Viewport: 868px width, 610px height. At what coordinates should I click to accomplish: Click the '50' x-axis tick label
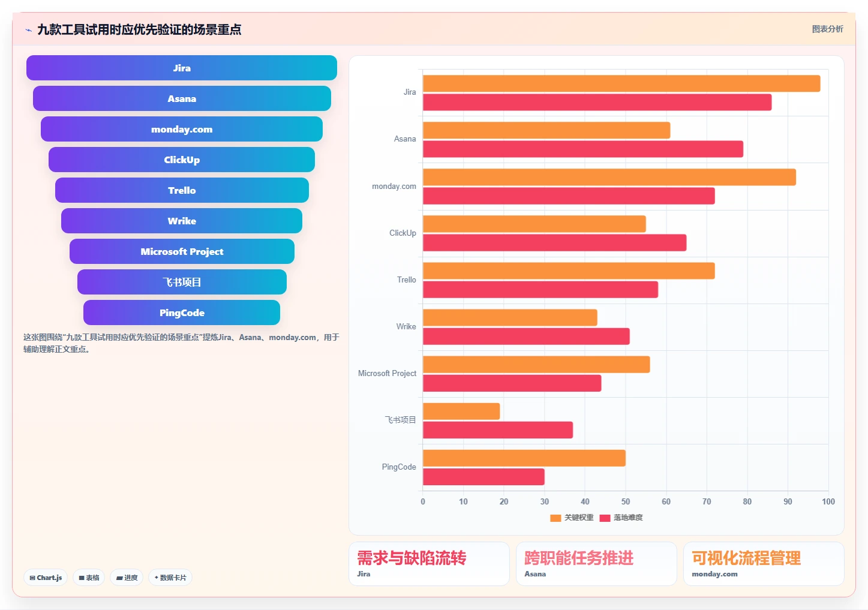[x=626, y=501]
